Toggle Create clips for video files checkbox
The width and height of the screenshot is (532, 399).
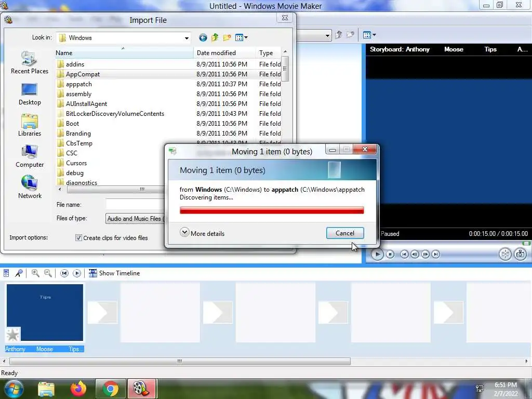(x=78, y=238)
